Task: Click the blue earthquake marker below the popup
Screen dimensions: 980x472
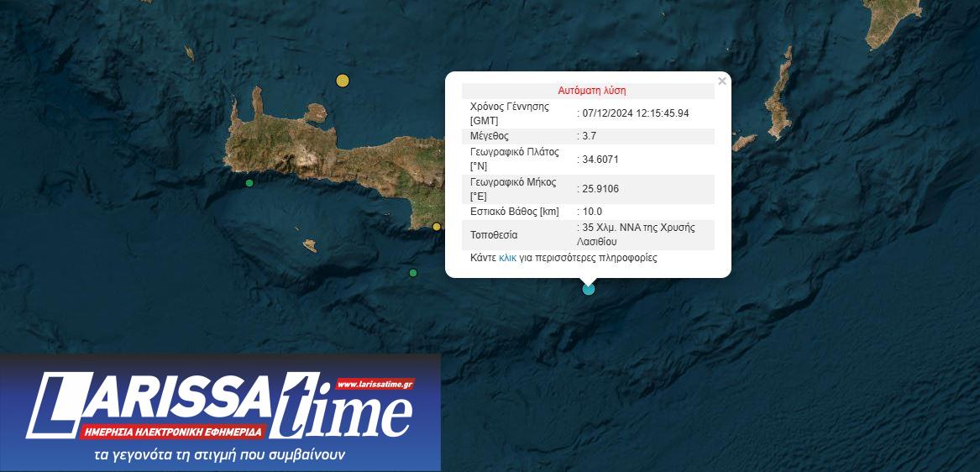Action: (x=589, y=289)
